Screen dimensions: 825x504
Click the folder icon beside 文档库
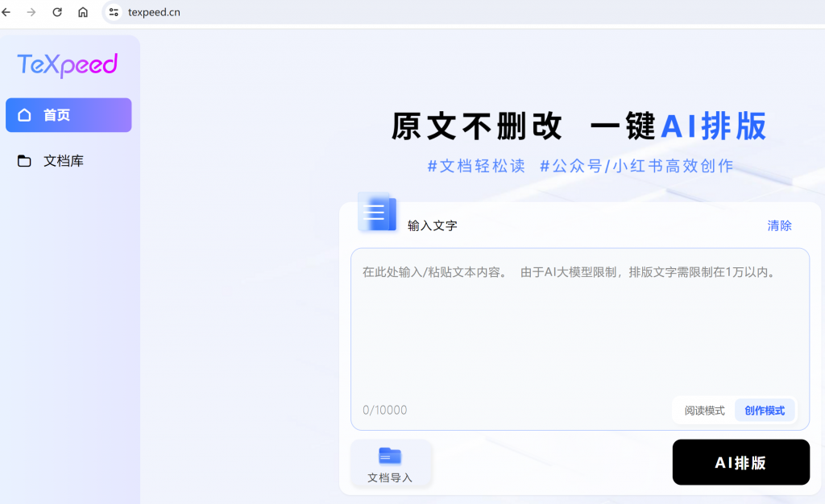tap(25, 161)
